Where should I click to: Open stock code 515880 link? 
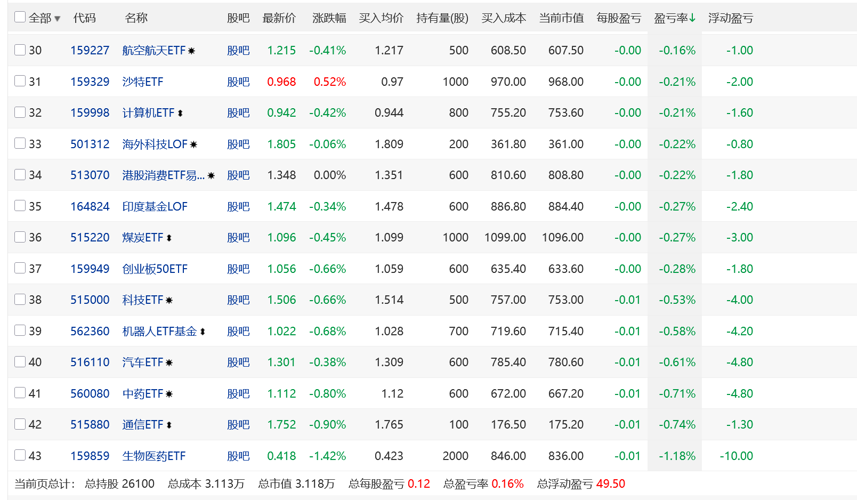tap(90, 425)
